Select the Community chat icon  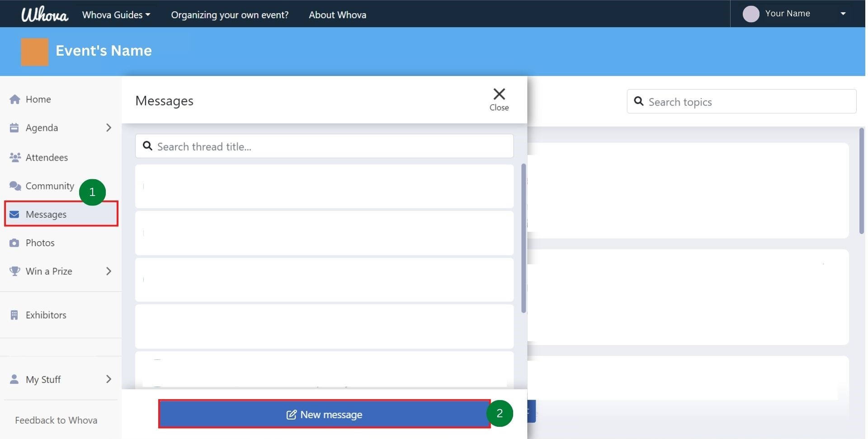point(14,186)
